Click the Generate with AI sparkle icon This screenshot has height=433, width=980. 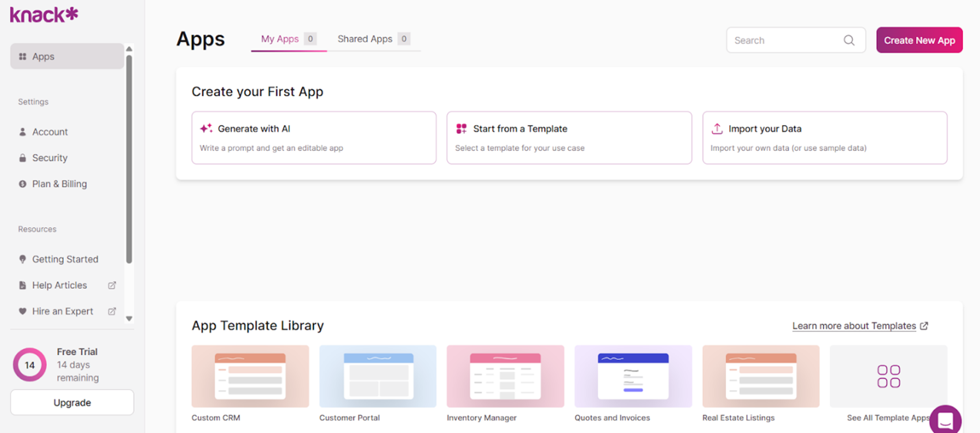click(206, 129)
